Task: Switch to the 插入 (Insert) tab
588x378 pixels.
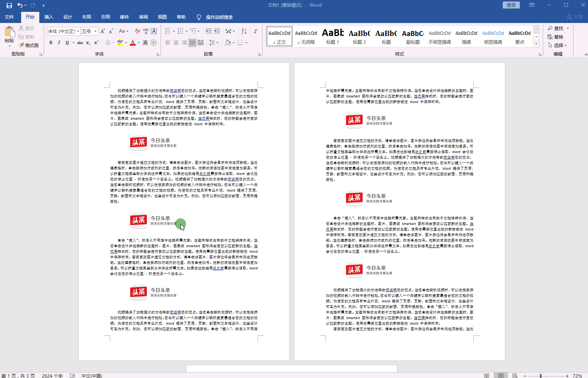Action: (49, 17)
